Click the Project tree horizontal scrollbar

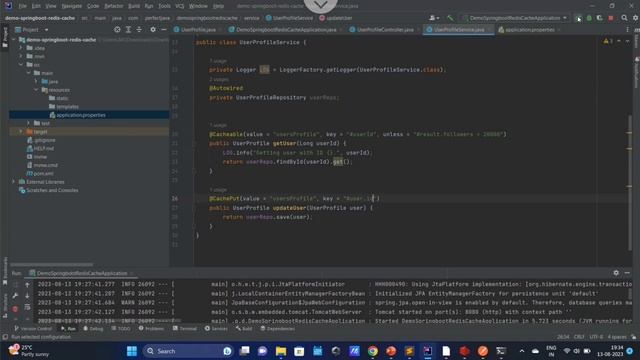click(51, 264)
